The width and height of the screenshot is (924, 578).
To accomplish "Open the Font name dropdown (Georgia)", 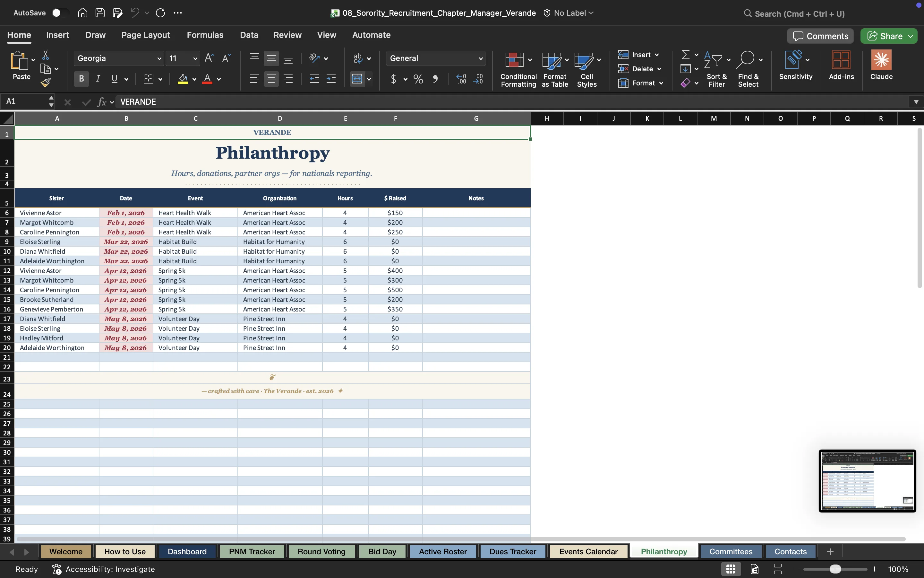I will (x=159, y=58).
